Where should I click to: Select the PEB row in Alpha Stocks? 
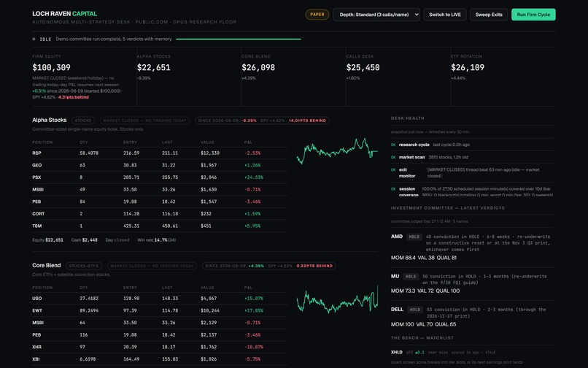160,202
